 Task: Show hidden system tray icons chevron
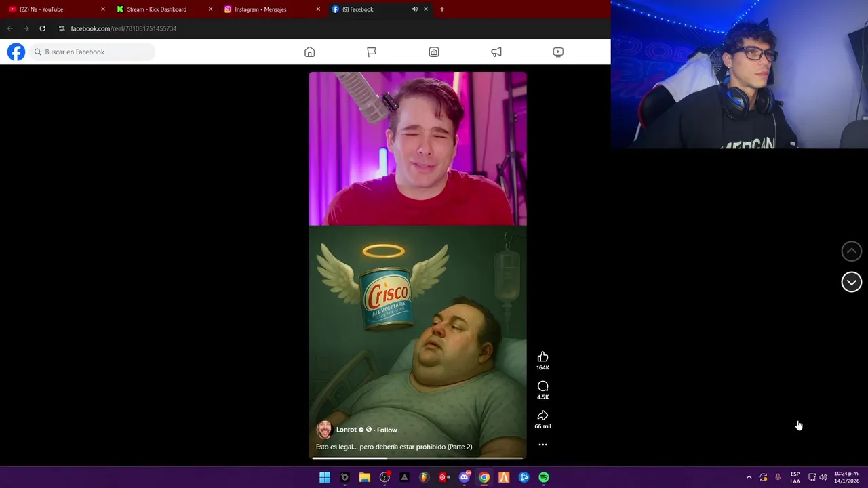coord(749,477)
